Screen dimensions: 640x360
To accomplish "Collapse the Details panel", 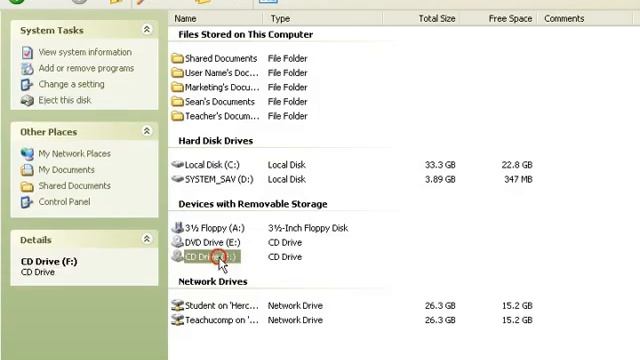I will point(147,239).
